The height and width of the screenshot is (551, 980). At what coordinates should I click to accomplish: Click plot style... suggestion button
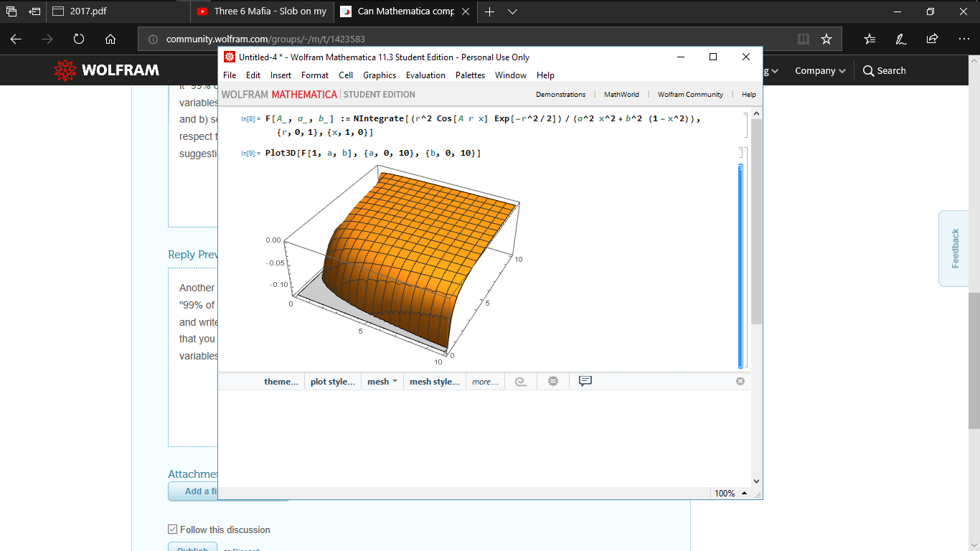pyautogui.click(x=332, y=382)
